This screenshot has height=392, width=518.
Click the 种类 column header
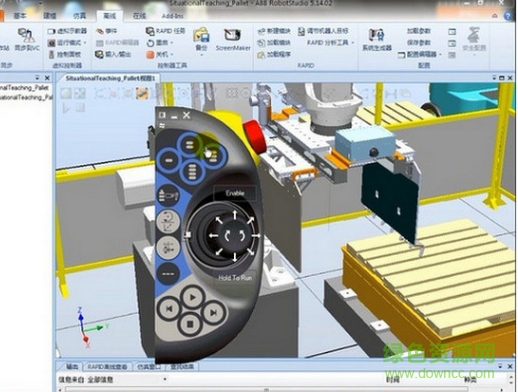[470, 380]
